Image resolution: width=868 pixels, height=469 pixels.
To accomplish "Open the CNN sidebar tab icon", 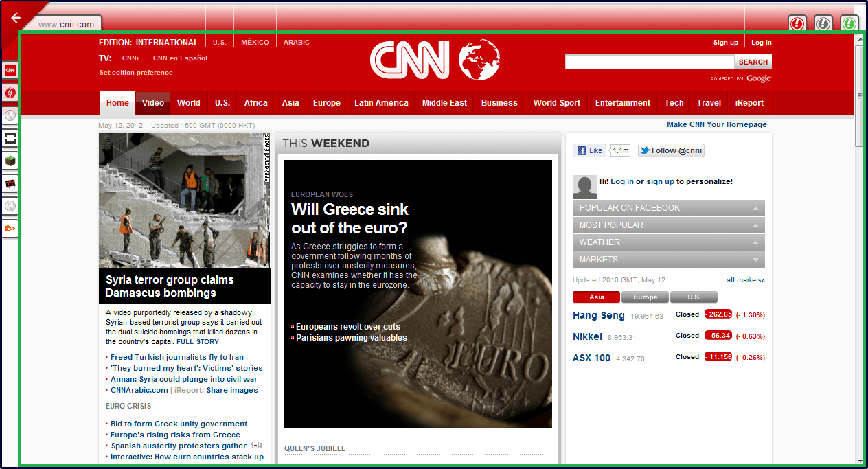I will click(x=10, y=70).
